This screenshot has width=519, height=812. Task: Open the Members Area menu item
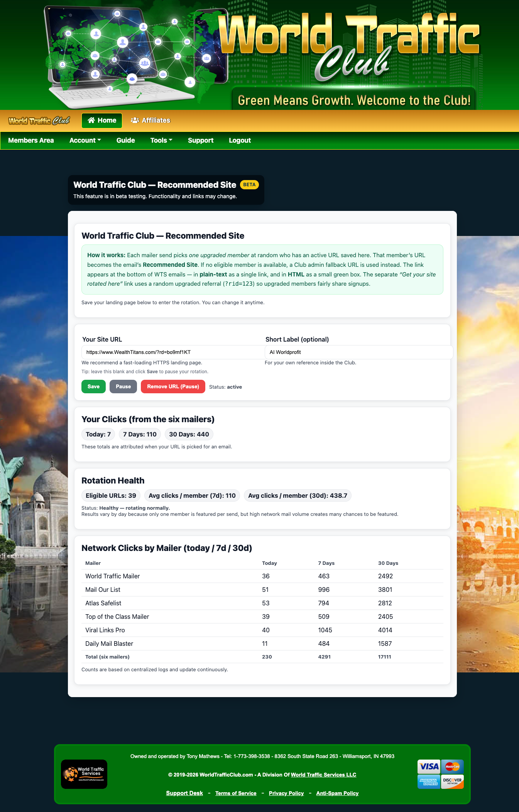click(x=31, y=140)
